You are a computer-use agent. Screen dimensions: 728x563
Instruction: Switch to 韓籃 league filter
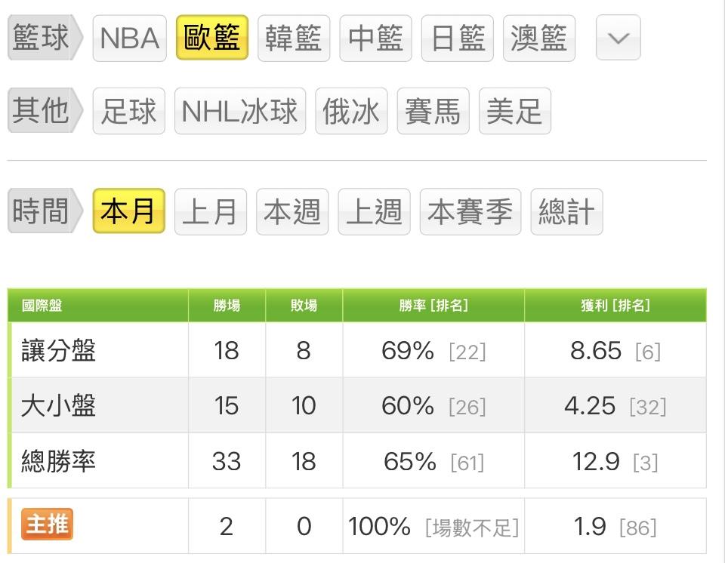294,38
